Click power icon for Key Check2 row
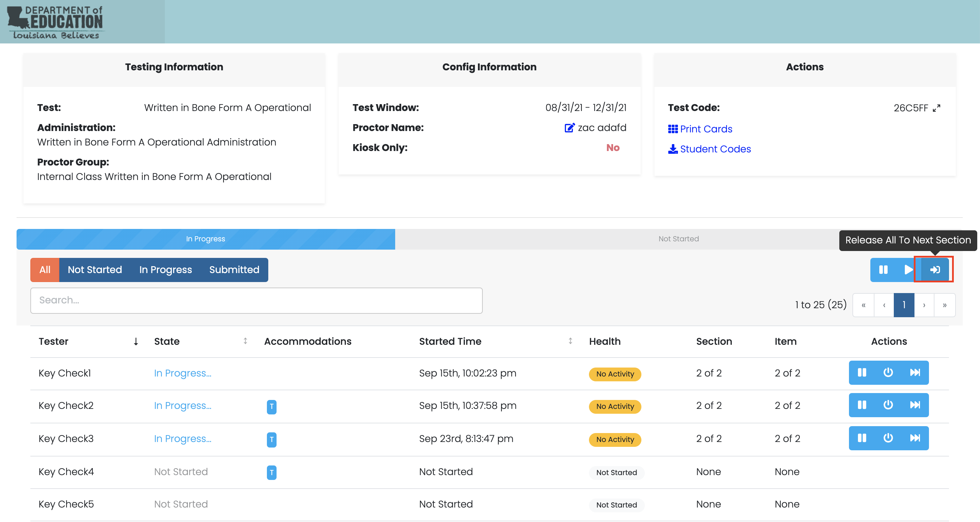Viewport: 980px width, 522px height. point(888,405)
